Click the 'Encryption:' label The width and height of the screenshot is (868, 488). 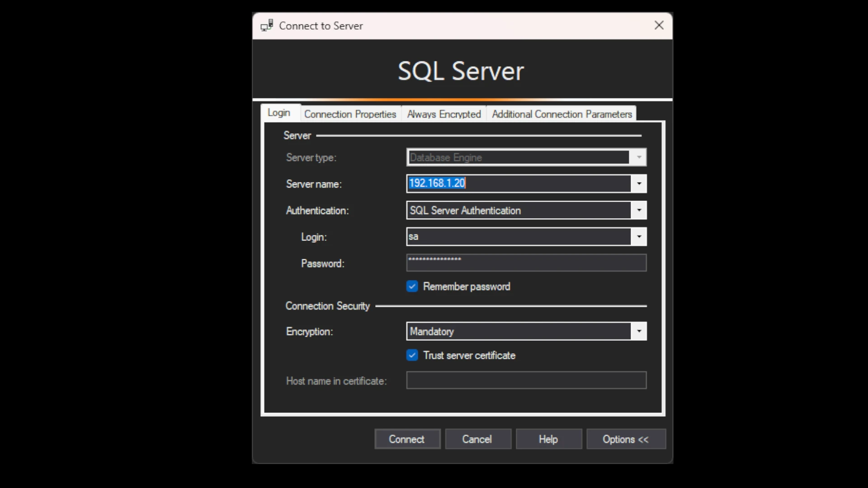(x=309, y=332)
